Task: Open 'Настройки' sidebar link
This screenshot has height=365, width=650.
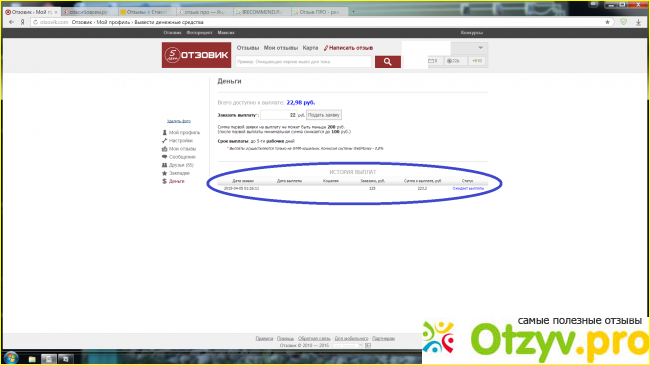Action: pyautogui.click(x=181, y=141)
